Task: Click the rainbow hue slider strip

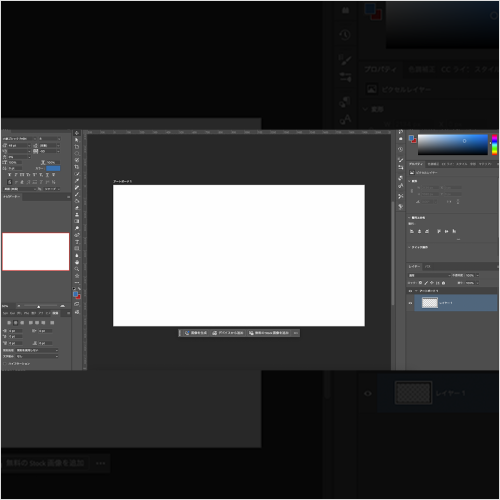Action: click(x=494, y=145)
